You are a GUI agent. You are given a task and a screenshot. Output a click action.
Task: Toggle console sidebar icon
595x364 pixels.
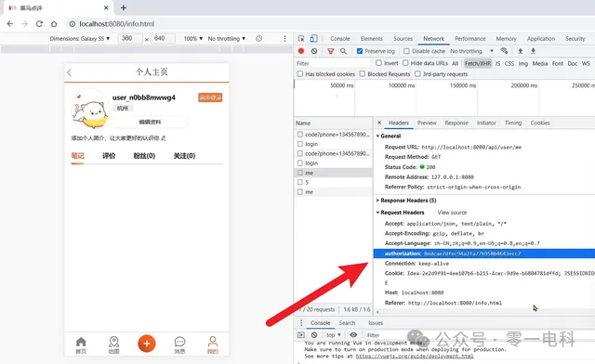301,335
